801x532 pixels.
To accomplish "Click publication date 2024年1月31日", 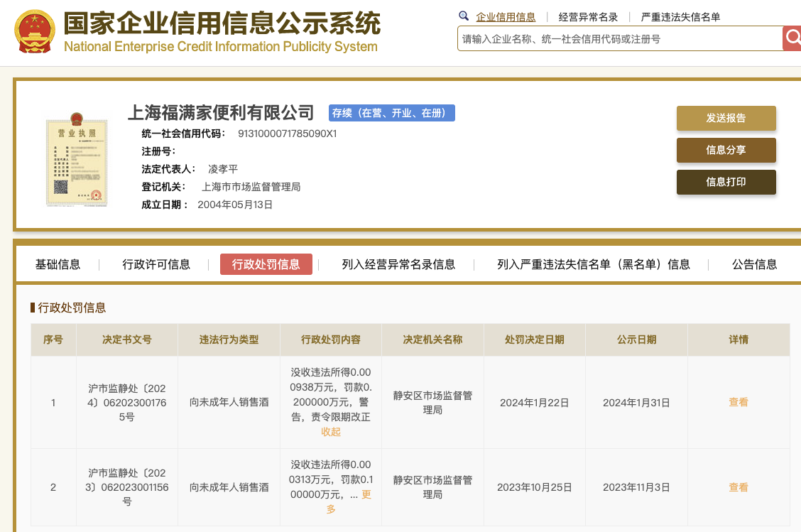I will click(x=636, y=403).
